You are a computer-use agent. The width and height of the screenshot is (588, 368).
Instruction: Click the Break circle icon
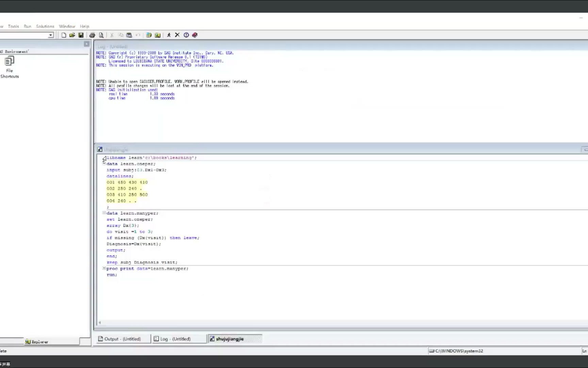point(186,35)
